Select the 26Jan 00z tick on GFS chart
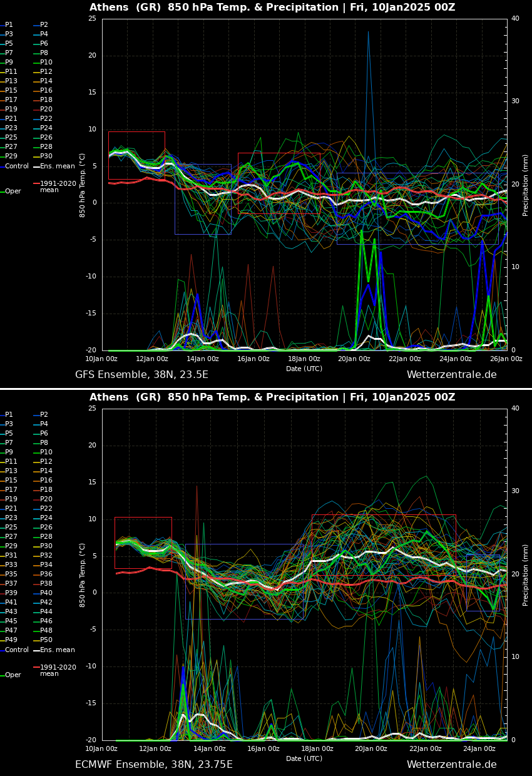This screenshot has height=776, width=532. click(506, 359)
